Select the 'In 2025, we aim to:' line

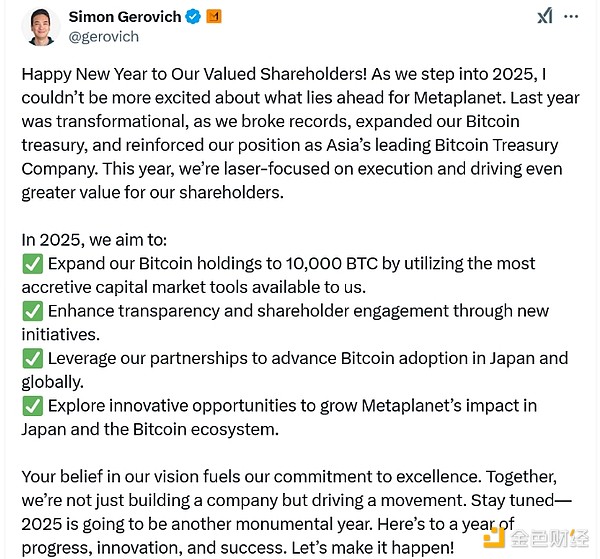[94, 240]
